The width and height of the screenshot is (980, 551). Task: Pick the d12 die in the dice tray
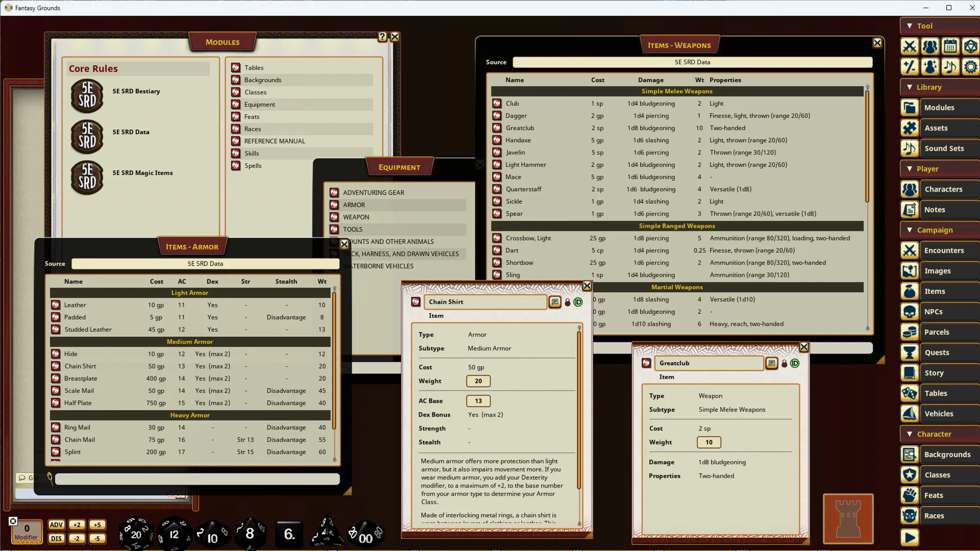174,534
